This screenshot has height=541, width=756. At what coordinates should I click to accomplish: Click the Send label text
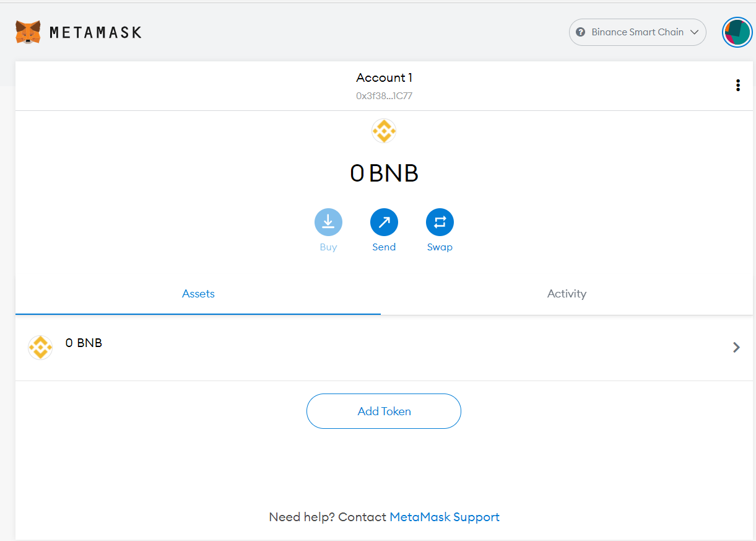[384, 247]
